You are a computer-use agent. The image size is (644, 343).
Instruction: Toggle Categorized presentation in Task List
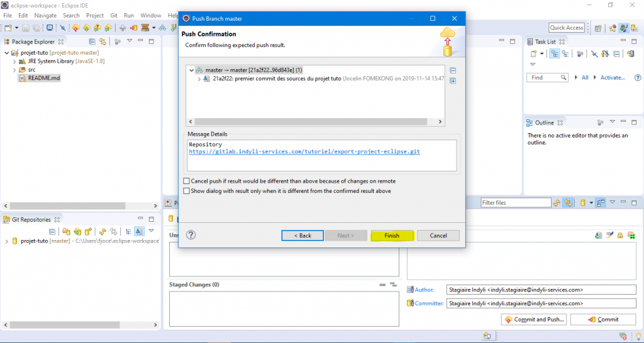[555, 54]
